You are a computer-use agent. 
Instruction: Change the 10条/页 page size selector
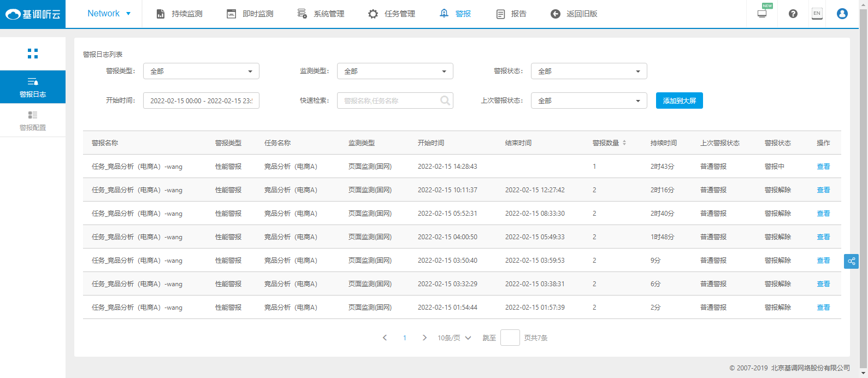[x=454, y=338]
